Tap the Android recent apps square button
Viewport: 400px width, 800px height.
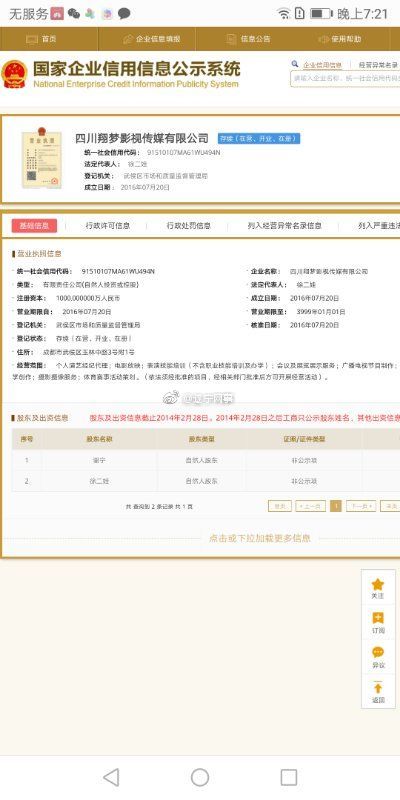pyautogui.click(x=289, y=778)
